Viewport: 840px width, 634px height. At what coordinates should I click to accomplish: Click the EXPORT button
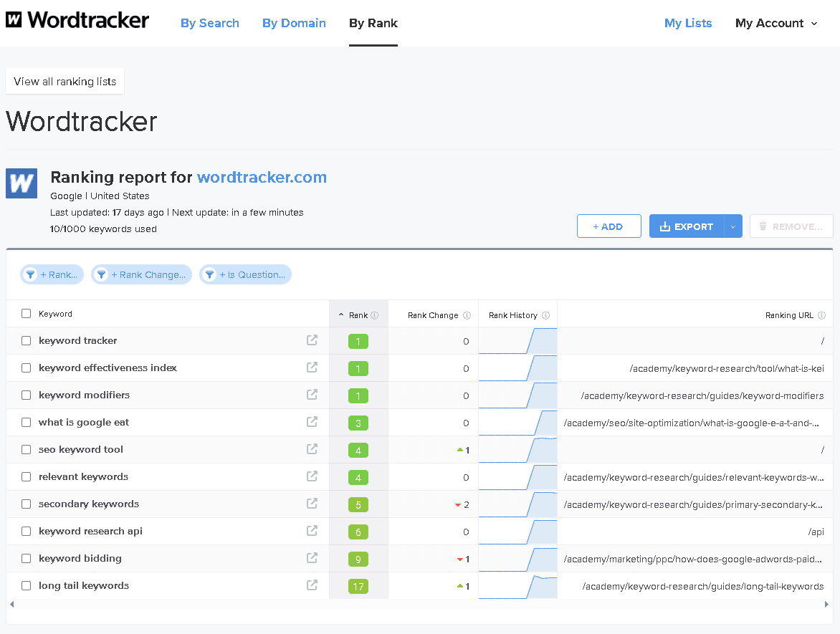(x=686, y=226)
